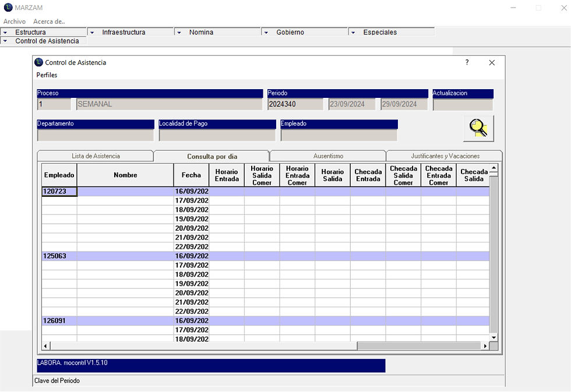This screenshot has width=571, height=392.
Task: Select employee 120723's 19/09 date cell
Action: 191,219
